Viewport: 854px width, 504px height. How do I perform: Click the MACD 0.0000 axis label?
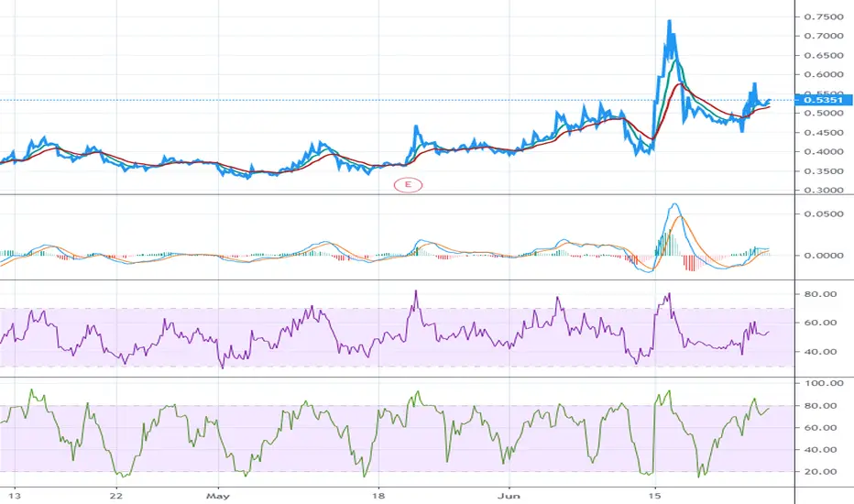coord(824,256)
